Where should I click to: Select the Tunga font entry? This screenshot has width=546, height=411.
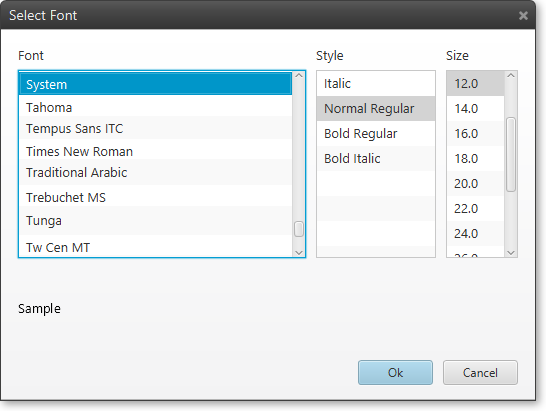pyautogui.click(x=156, y=221)
